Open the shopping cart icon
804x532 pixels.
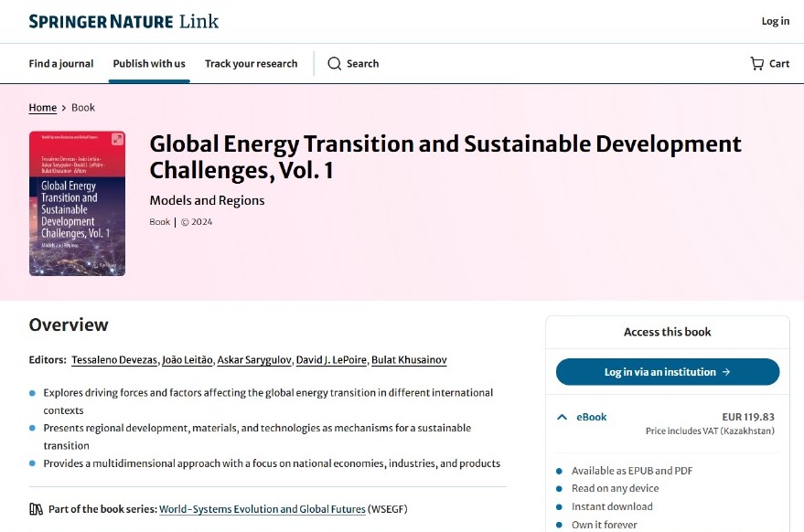click(x=756, y=64)
